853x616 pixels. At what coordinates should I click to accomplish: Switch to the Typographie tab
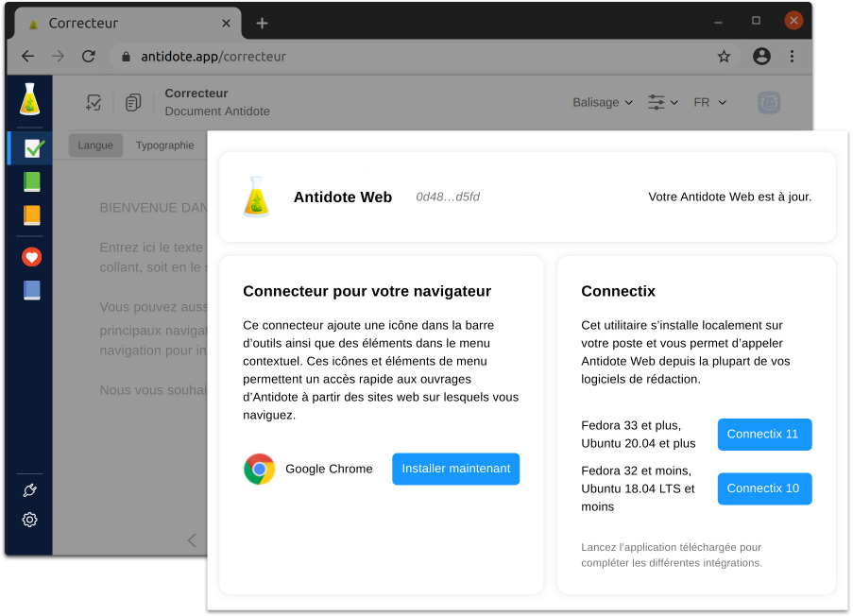[164, 145]
